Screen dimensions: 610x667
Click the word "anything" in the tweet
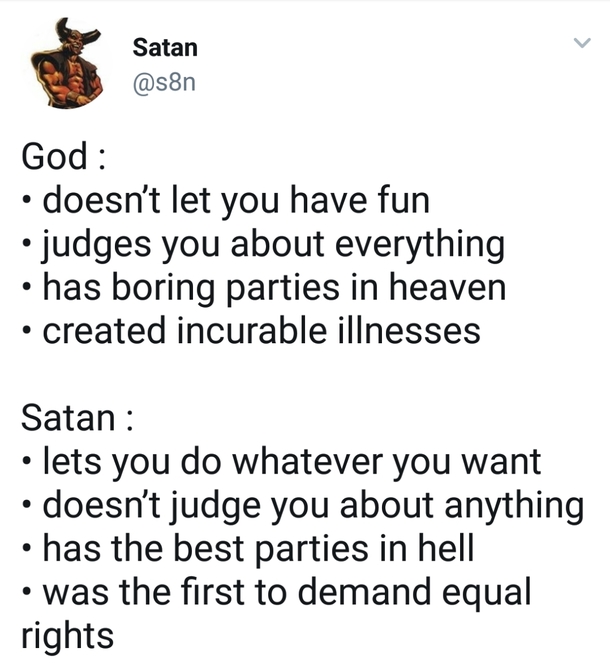coord(514,506)
